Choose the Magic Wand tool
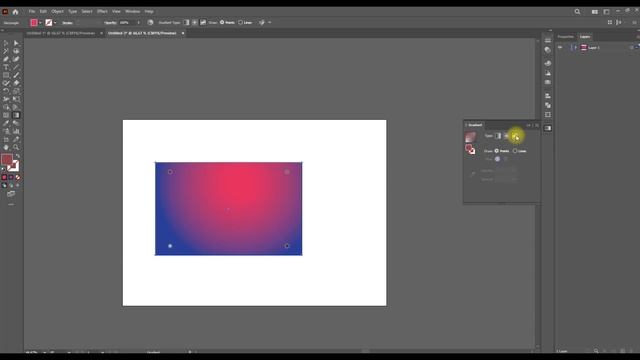640x360 pixels. (x=6, y=51)
